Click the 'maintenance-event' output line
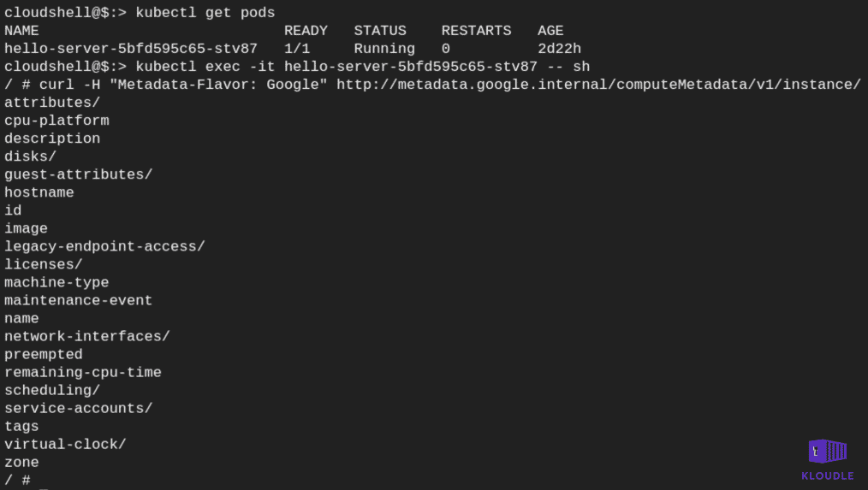This screenshot has width=868, height=490. click(x=78, y=301)
